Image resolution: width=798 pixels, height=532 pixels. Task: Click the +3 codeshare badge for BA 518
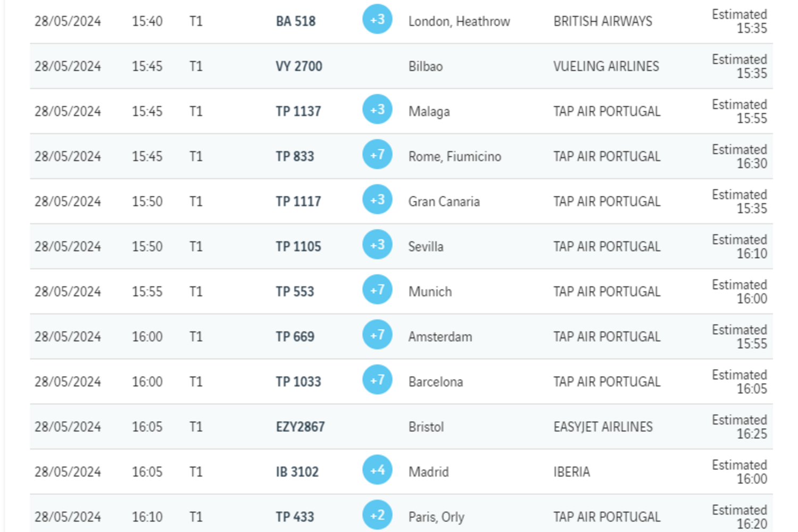(x=377, y=19)
